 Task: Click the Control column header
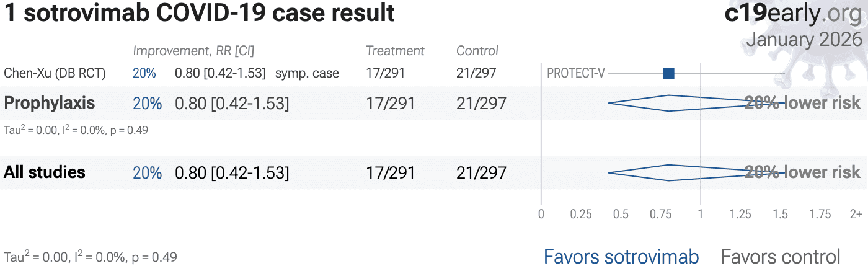pos(477,51)
